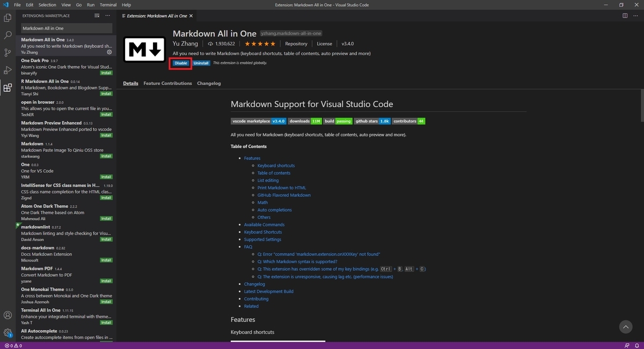The width and height of the screenshot is (644, 349).
Task: Open the License link
Action: tap(324, 44)
